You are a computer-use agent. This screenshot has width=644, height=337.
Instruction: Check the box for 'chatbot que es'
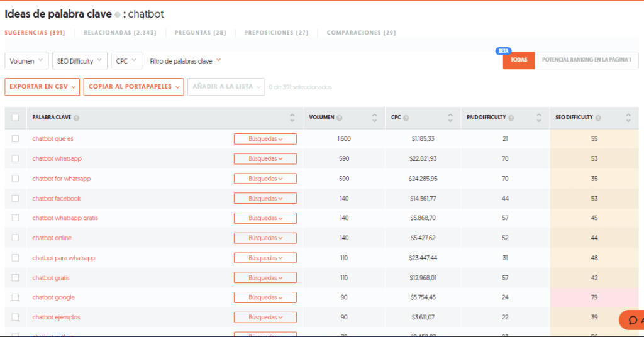tap(15, 139)
